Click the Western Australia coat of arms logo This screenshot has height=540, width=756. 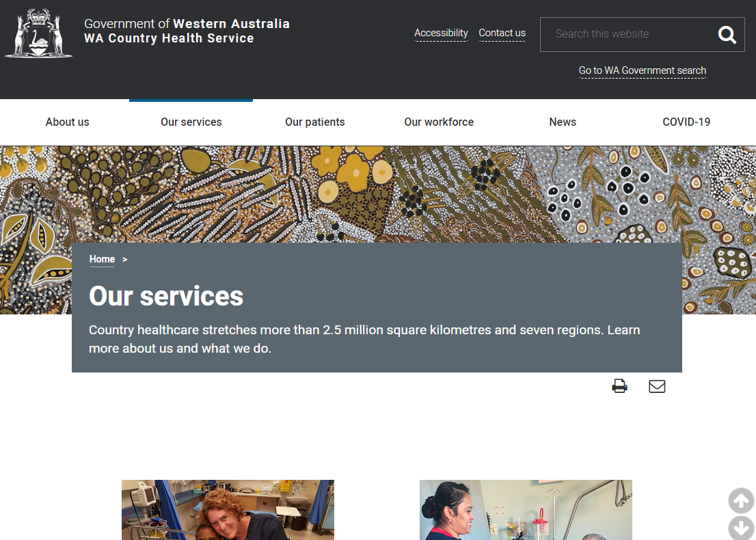(39, 33)
